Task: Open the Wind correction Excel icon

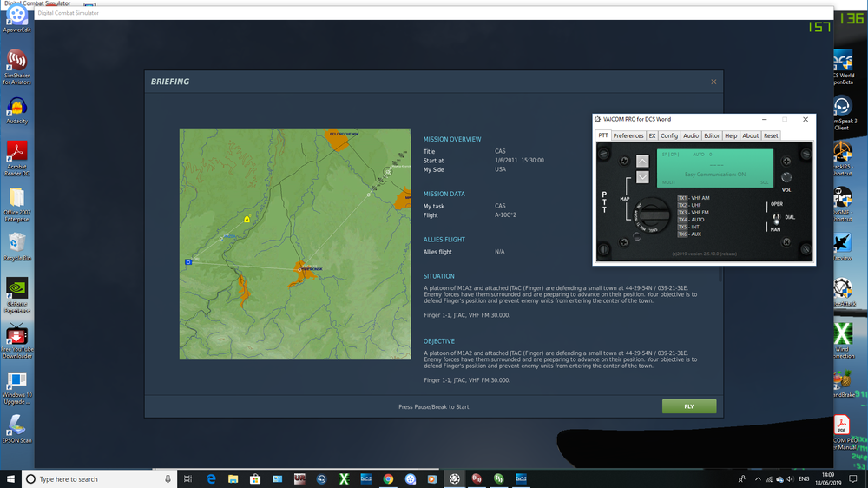Action: (843, 341)
